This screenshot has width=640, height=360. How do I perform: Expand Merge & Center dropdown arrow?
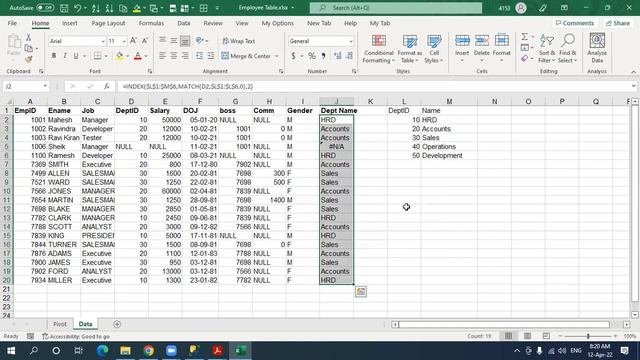pos(277,56)
